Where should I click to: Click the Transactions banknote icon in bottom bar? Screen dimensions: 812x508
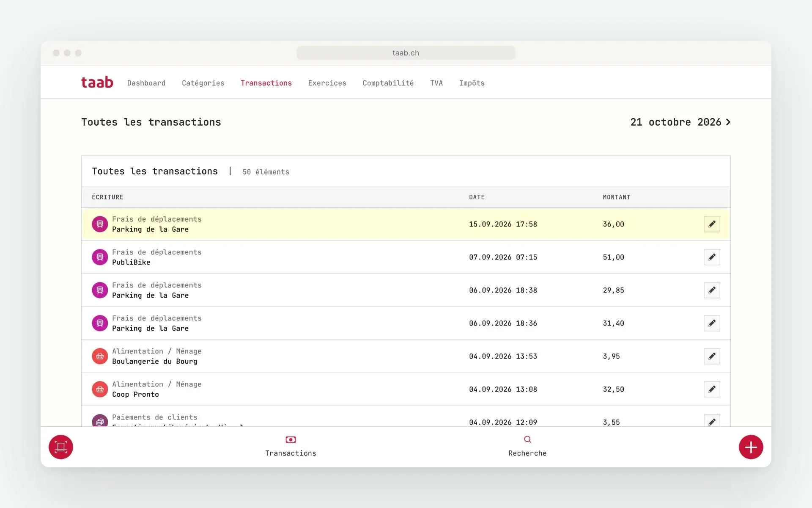(x=291, y=440)
